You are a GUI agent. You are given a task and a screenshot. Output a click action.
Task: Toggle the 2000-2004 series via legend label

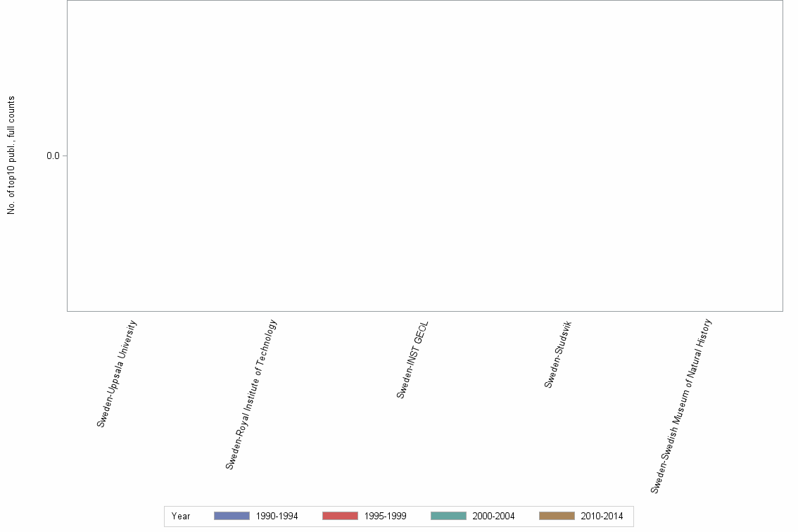coord(494,516)
